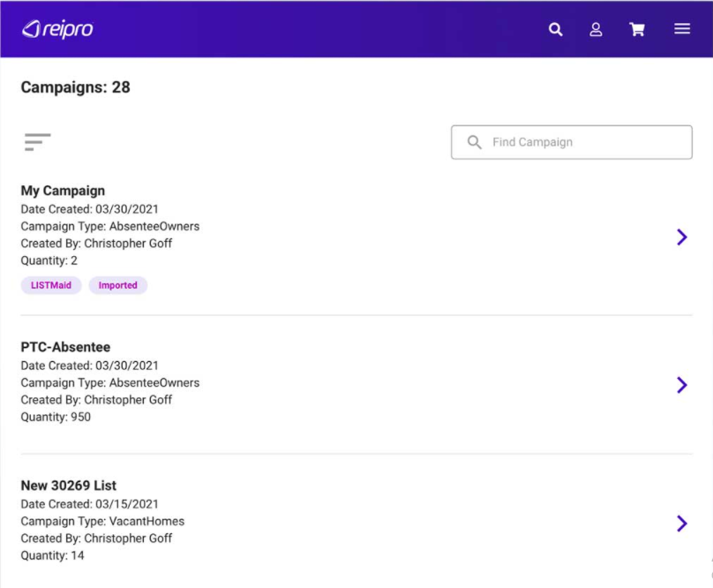
Task: Expand New 30269 List chevron
Action: pos(681,524)
